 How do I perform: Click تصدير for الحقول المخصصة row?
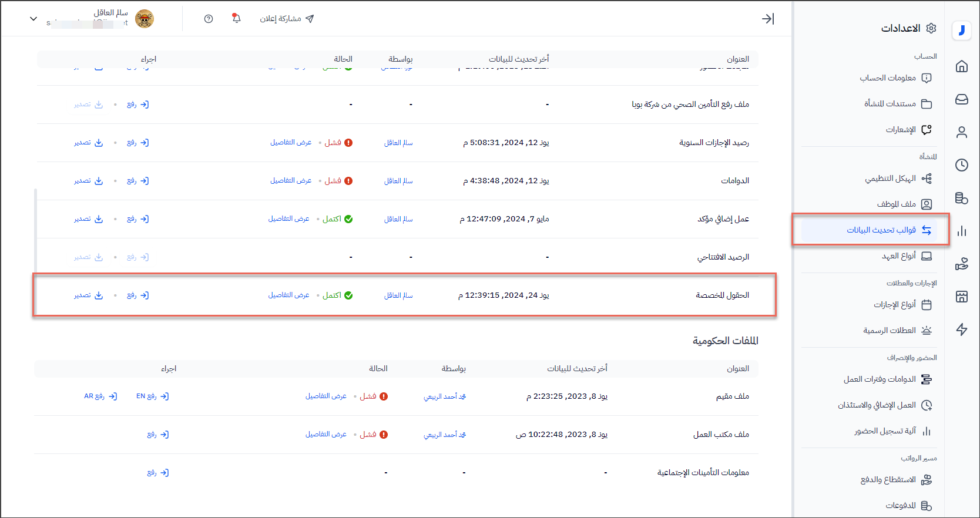click(88, 295)
